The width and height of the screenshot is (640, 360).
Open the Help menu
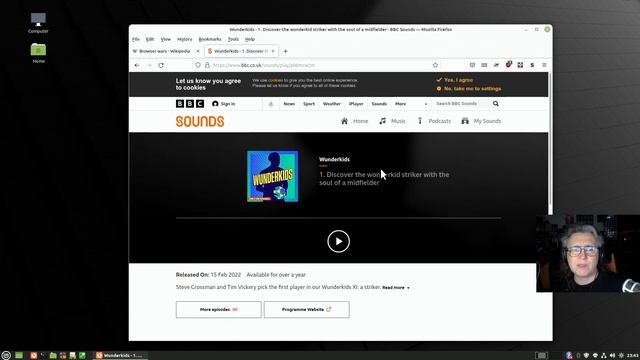pos(250,39)
